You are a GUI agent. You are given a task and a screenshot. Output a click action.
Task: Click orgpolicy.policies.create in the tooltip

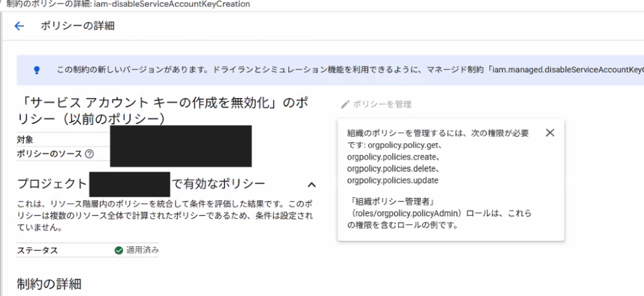click(393, 157)
